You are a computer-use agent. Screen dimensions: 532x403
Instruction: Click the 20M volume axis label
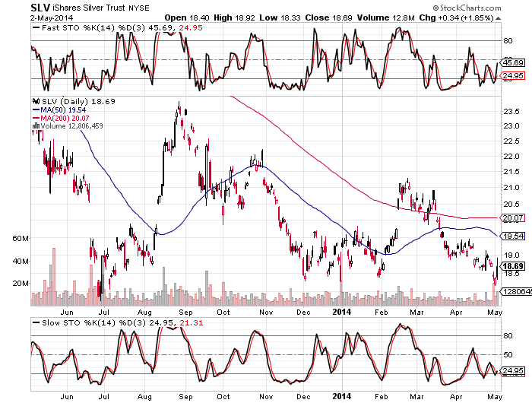(x=21, y=284)
